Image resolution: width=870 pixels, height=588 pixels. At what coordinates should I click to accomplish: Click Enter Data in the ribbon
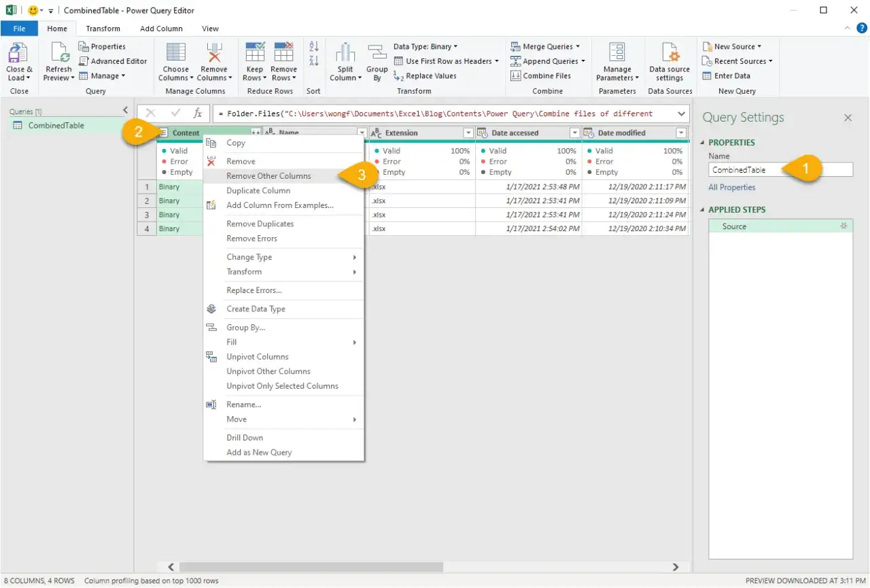pyautogui.click(x=726, y=76)
